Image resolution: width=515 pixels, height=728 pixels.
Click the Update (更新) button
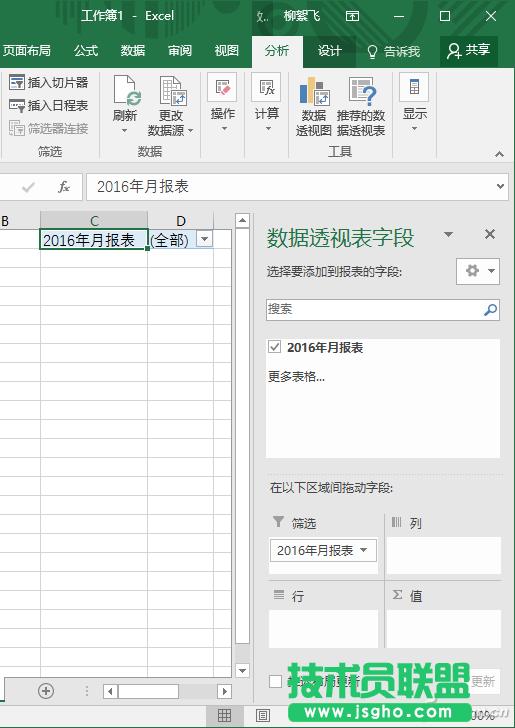point(483,681)
